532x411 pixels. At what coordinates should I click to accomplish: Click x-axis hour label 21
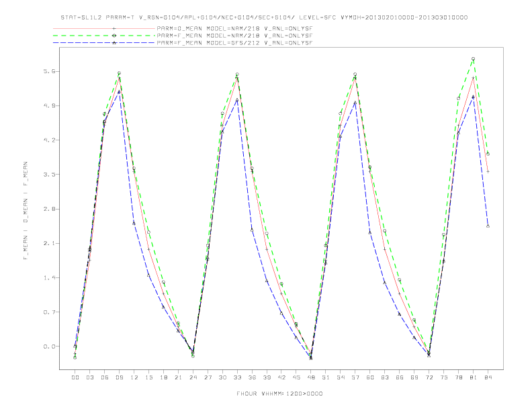tap(178, 377)
